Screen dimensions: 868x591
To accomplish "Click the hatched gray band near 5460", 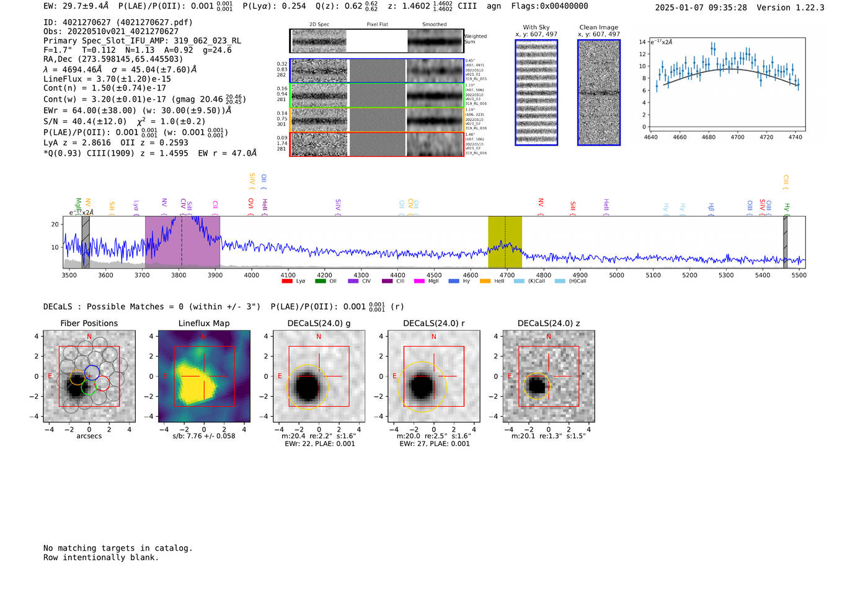I will (785, 242).
